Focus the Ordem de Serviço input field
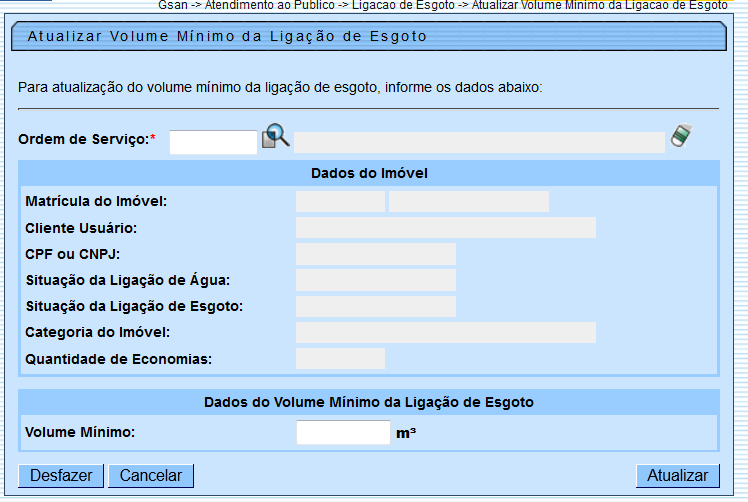 (213, 142)
